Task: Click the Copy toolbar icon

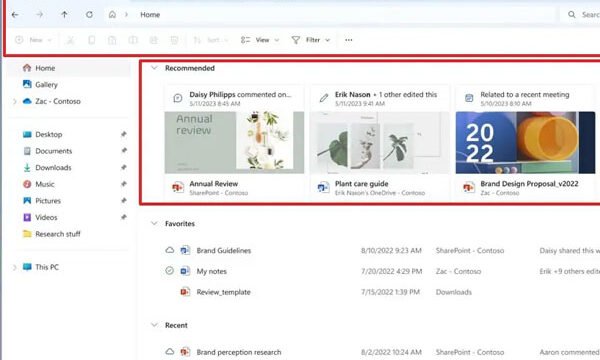Action: [x=91, y=40]
